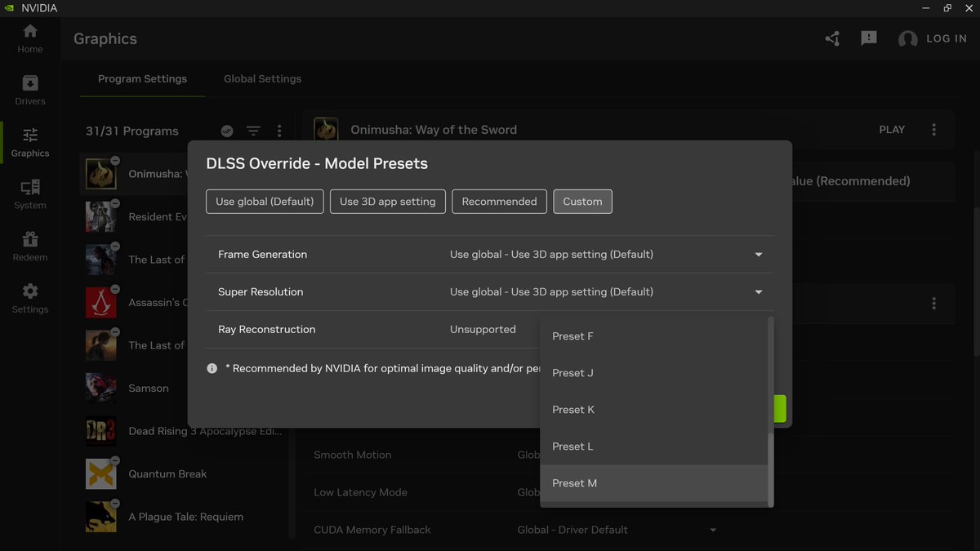The image size is (980, 551).
Task: Select Preset J from the list
Action: 653,373
